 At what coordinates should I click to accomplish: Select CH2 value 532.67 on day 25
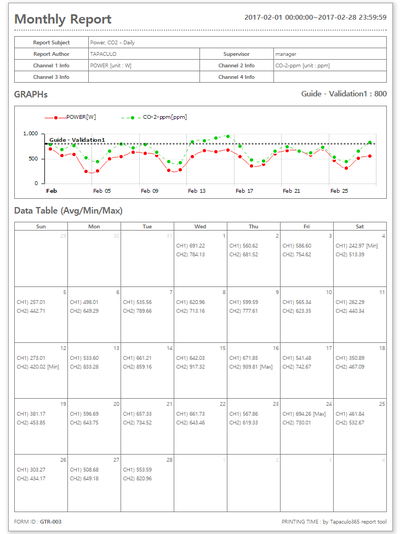[350, 423]
